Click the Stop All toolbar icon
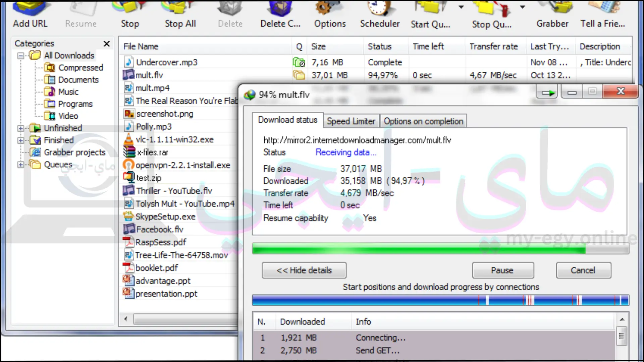 click(x=179, y=15)
